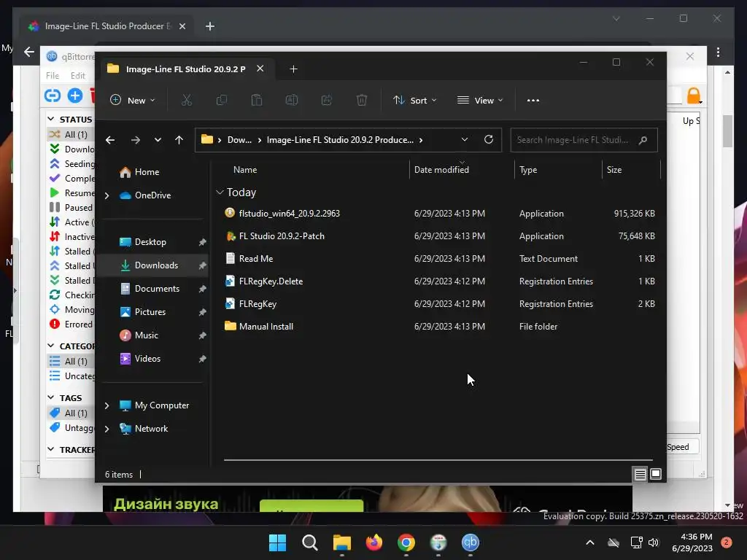747x560 pixels.
Task: Go up one folder level
Action: click(x=179, y=140)
